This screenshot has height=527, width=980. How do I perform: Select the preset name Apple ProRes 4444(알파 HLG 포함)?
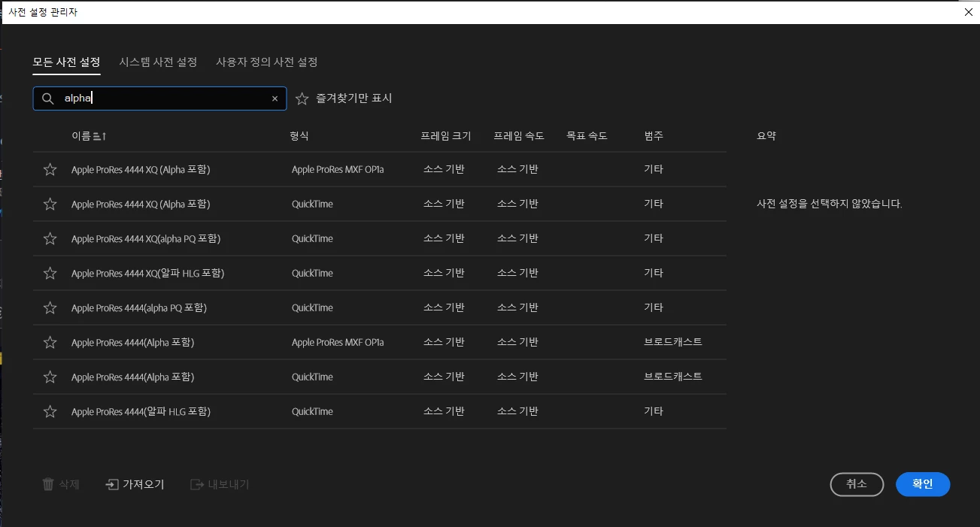[x=141, y=411]
